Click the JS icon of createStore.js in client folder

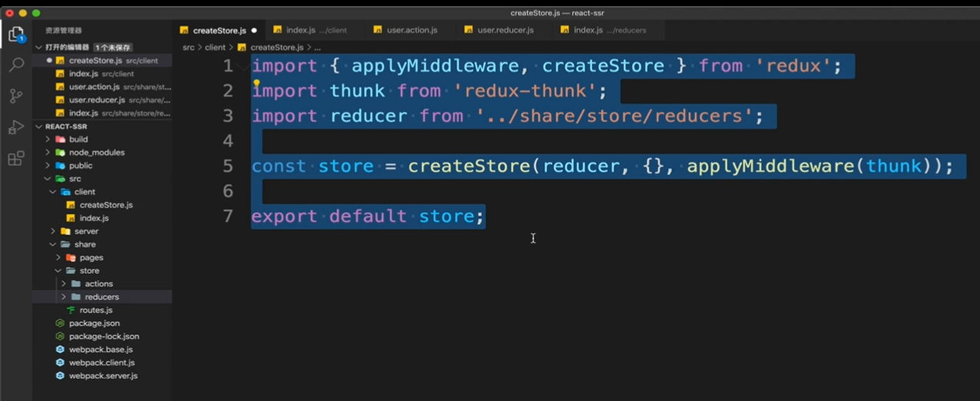point(71,205)
